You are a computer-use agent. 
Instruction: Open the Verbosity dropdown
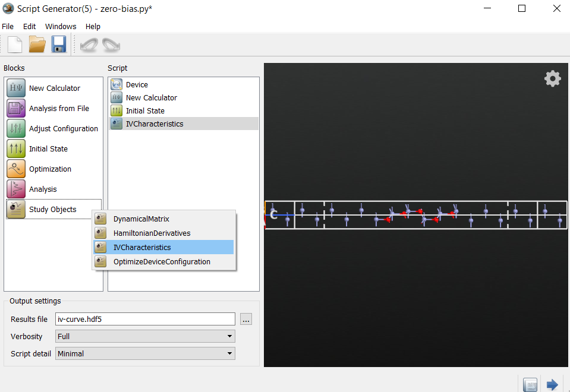[x=145, y=336]
